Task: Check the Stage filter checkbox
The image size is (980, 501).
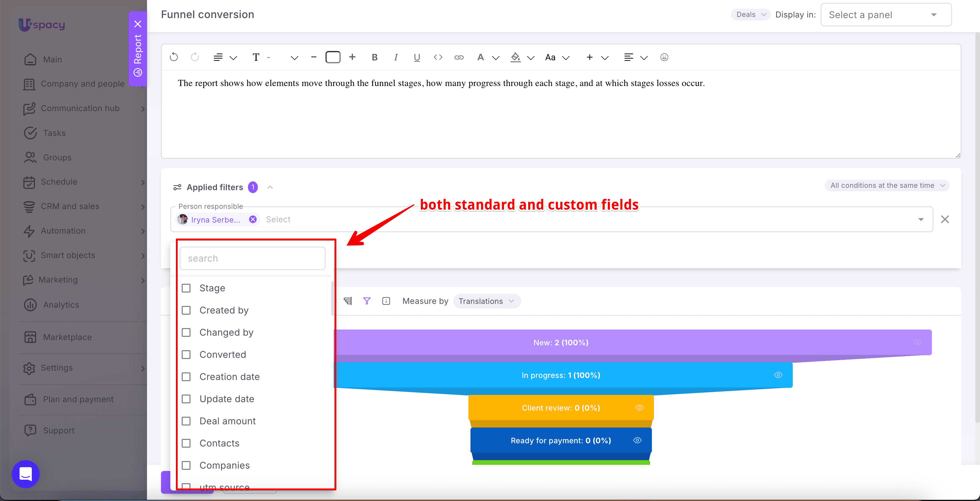Action: click(186, 288)
